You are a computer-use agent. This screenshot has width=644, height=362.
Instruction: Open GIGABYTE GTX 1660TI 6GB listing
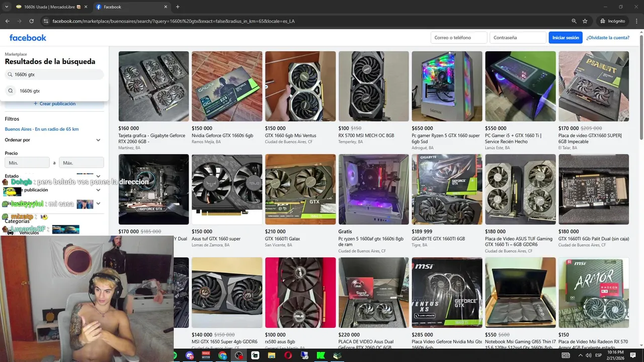tap(447, 201)
